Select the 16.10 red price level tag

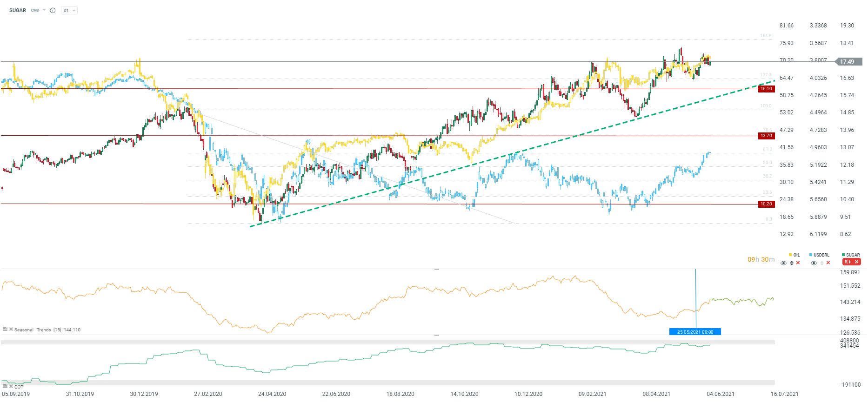[x=766, y=89]
